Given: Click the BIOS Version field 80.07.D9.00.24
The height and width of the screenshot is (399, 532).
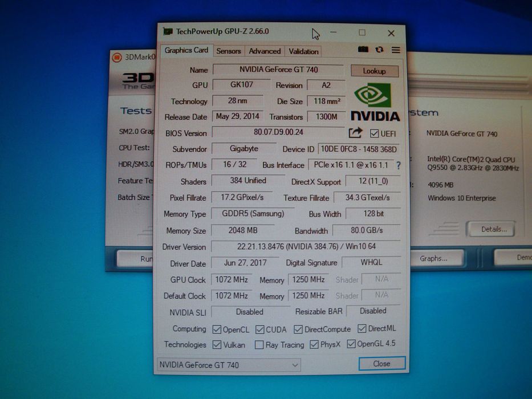Looking at the screenshot, I should pyautogui.click(x=278, y=132).
